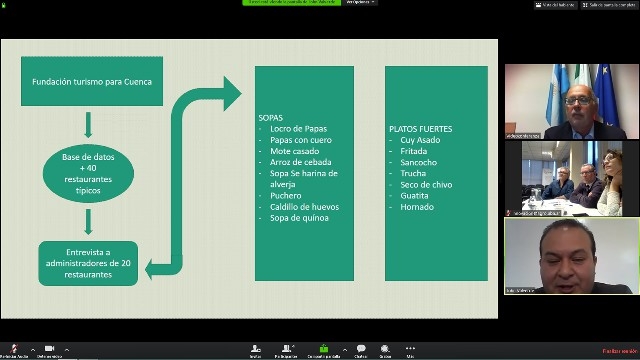Select top participant video with flags
Screen dimensions: 640x360
tap(572, 102)
